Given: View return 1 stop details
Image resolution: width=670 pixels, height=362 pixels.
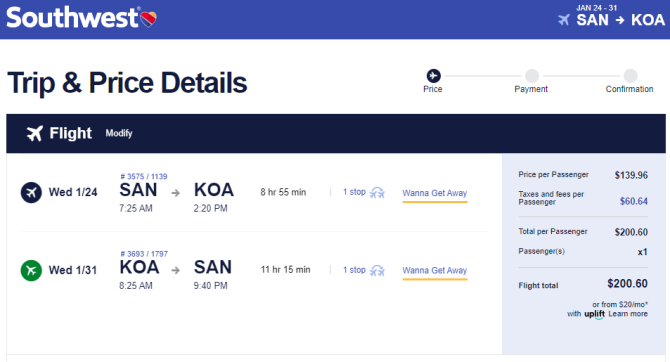Looking at the screenshot, I should tap(354, 270).
